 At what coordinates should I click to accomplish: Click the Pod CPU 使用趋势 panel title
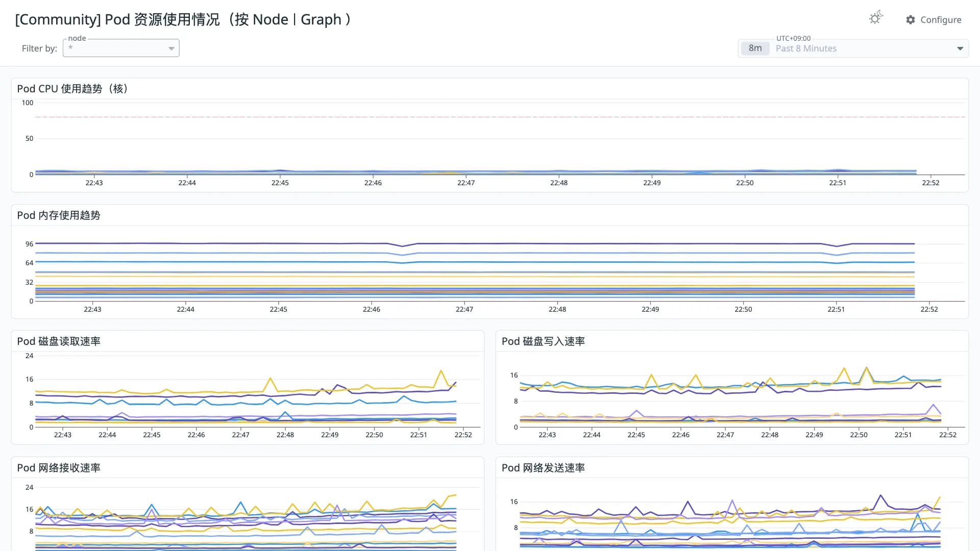(72, 89)
